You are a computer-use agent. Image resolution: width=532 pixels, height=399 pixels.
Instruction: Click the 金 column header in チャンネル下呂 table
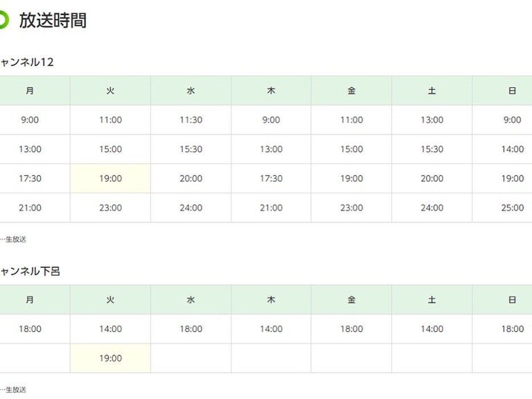(351, 300)
